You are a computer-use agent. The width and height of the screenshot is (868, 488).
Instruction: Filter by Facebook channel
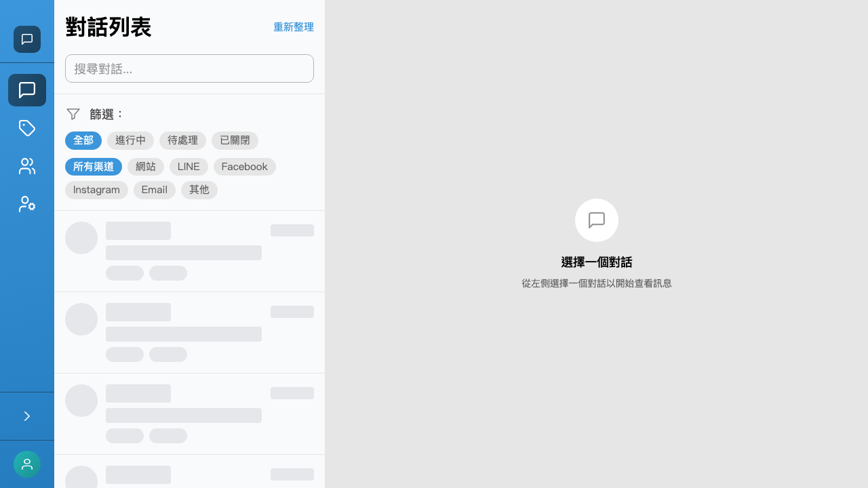click(x=244, y=167)
